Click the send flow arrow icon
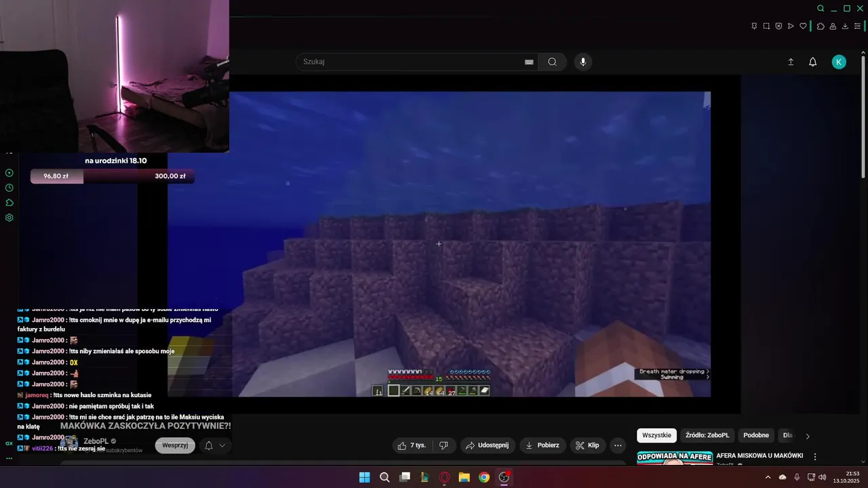The height and width of the screenshot is (488, 868). [791, 26]
